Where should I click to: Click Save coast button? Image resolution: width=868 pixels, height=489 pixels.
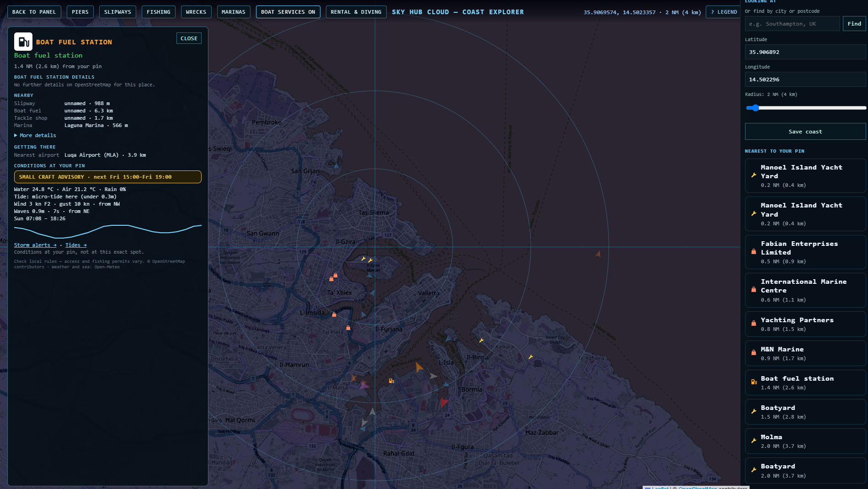pyautogui.click(x=805, y=132)
